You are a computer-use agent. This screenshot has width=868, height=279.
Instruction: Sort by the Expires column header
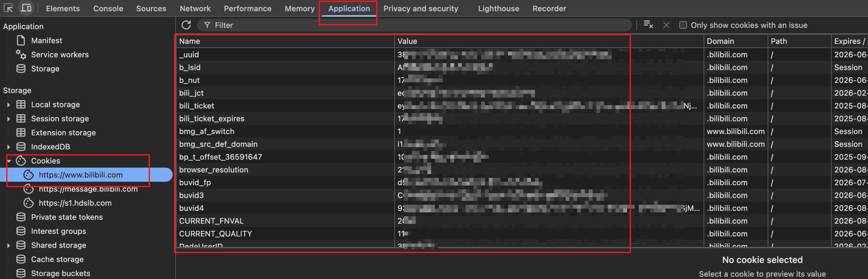(849, 41)
